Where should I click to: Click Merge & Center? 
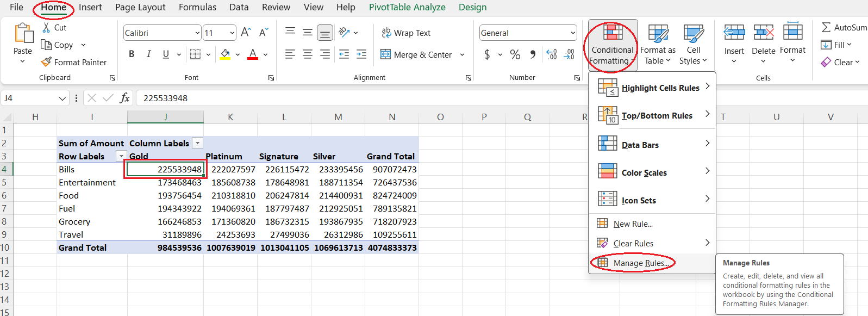point(416,54)
